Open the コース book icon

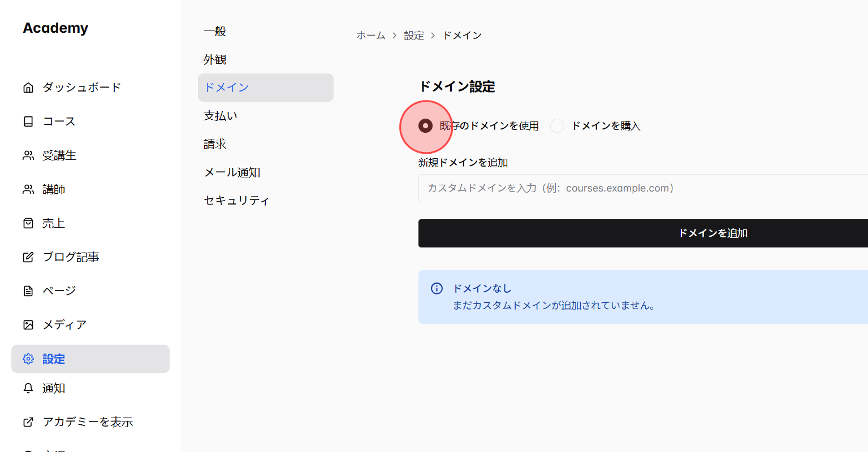click(x=28, y=121)
